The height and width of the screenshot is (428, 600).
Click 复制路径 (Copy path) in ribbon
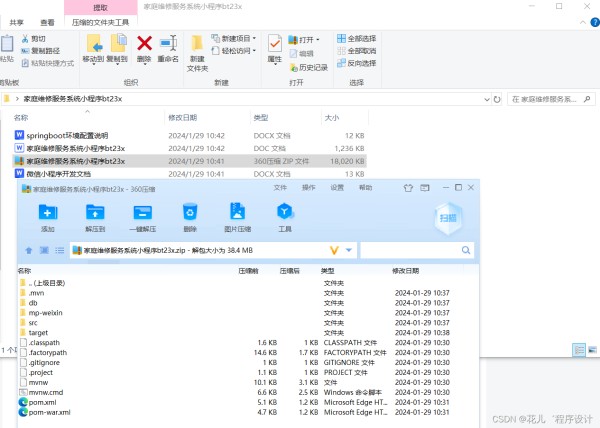(41, 51)
